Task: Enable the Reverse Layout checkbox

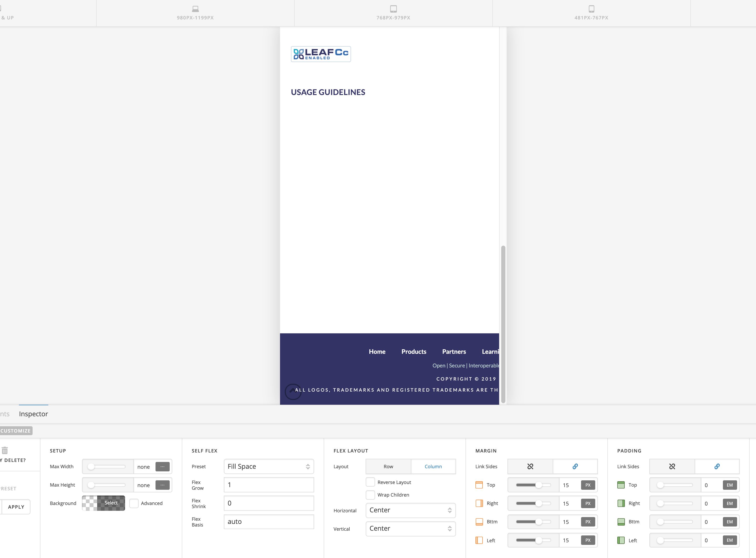Action: (x=370, y=482)
